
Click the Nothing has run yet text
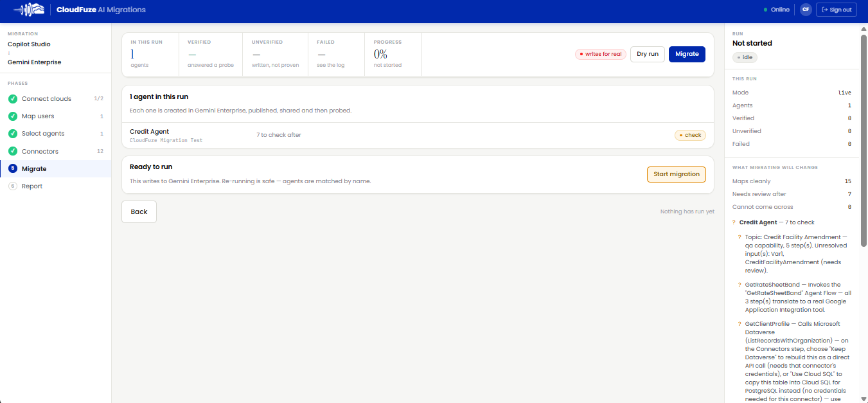point(687,211)
